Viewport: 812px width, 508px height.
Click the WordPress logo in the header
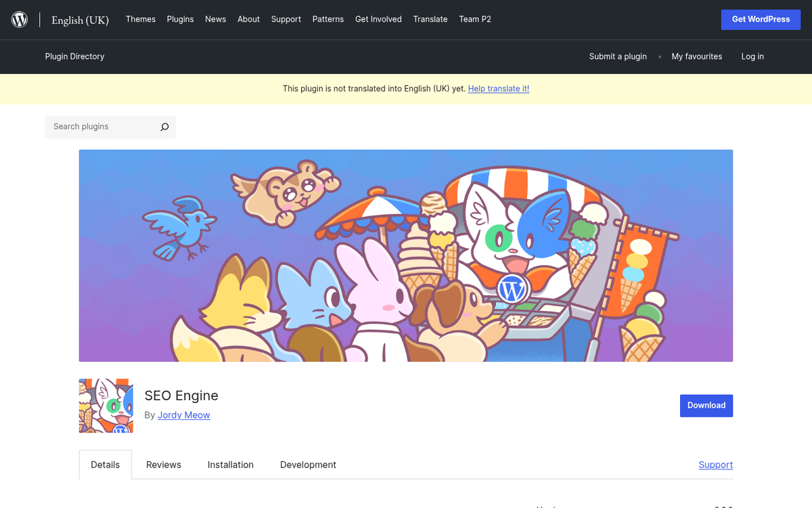pos(19,19)
